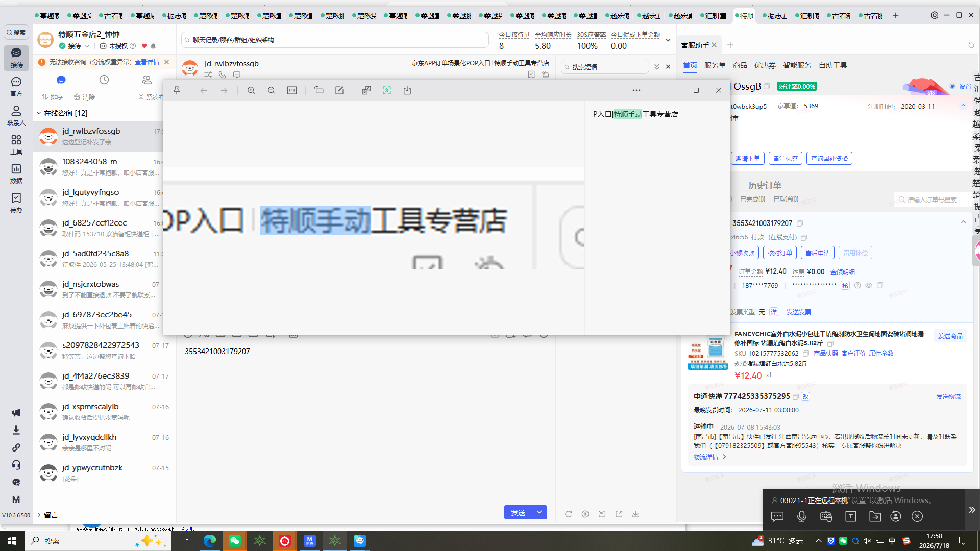Open settings gear in title bar
Viewport: 980px width, 551px height.
[x=935, y=15]
